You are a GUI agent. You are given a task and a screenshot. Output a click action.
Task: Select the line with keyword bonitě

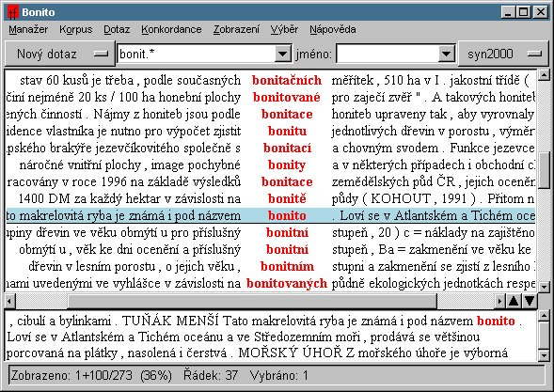pyautogui.click(x=271, y=199)
